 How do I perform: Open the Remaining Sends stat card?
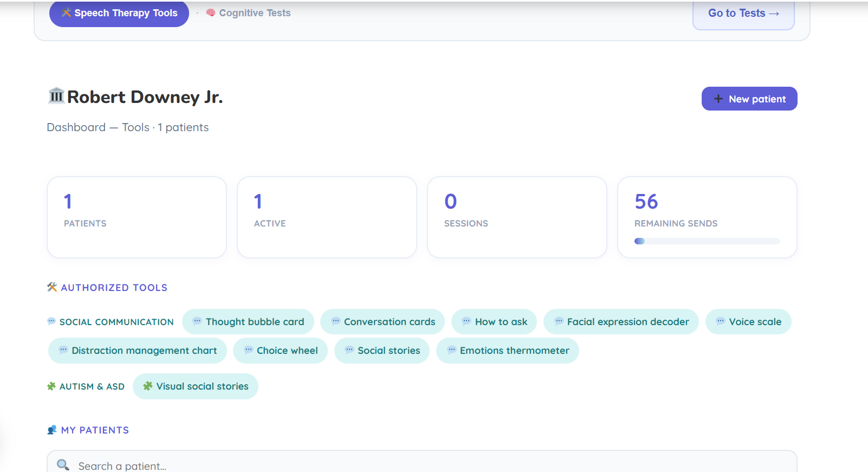pos(707,217)
